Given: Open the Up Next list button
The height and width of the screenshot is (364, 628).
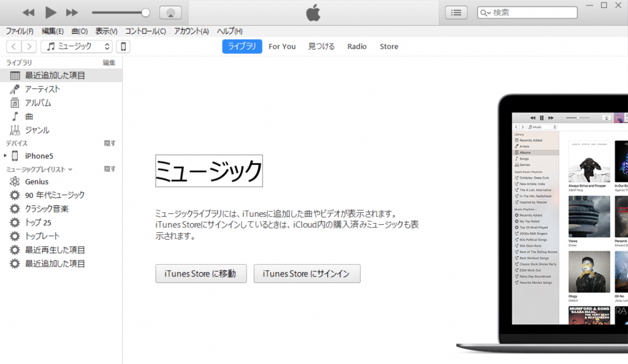Looking at the screenshot, I should [456, 13].
